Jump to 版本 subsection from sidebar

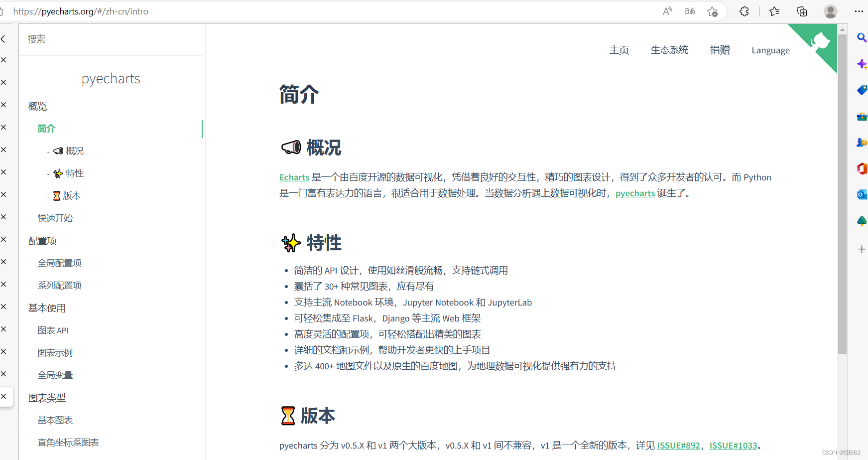[x=67, y=196]
